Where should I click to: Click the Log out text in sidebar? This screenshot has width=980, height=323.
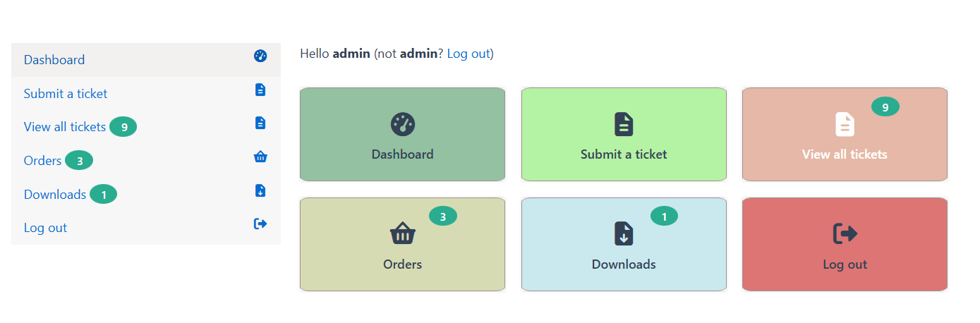click(45, 228)
